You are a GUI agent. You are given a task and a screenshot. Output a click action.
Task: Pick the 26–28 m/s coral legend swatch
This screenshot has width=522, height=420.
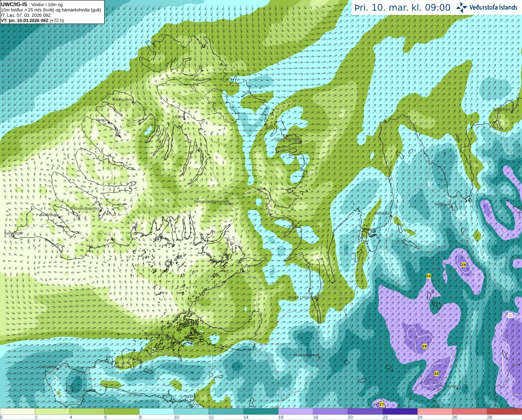pos(470,411)
